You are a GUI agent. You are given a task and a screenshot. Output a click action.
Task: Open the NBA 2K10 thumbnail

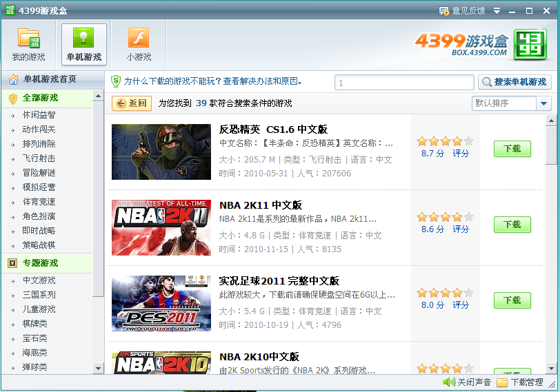pos(161,362)
